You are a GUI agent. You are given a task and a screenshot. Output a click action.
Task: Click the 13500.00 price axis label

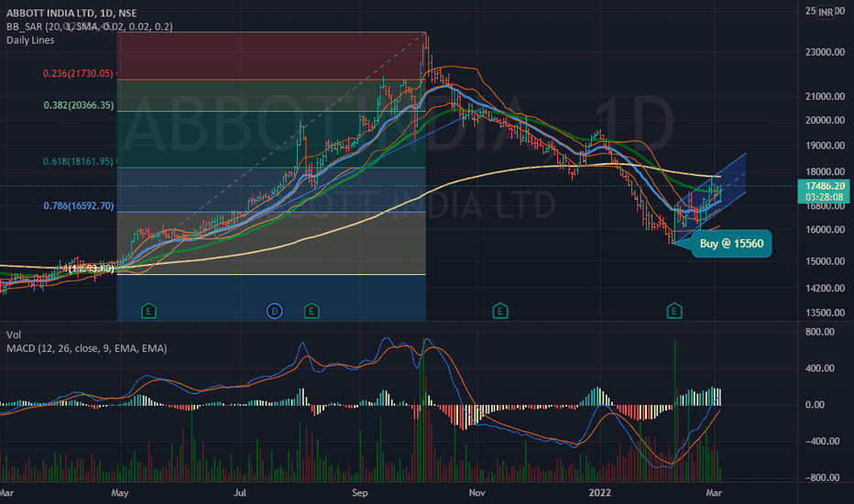pyautogui.click(x=825, y=312)
